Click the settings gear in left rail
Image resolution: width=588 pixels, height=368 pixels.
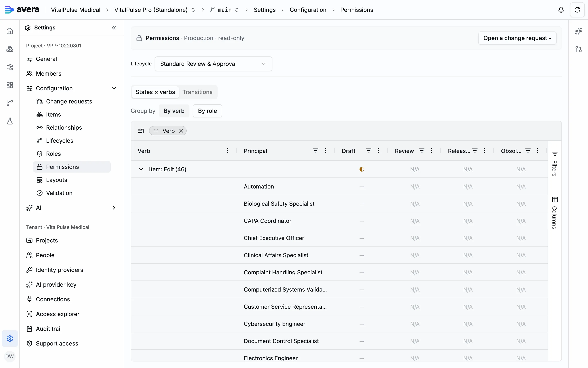point(10,338)
